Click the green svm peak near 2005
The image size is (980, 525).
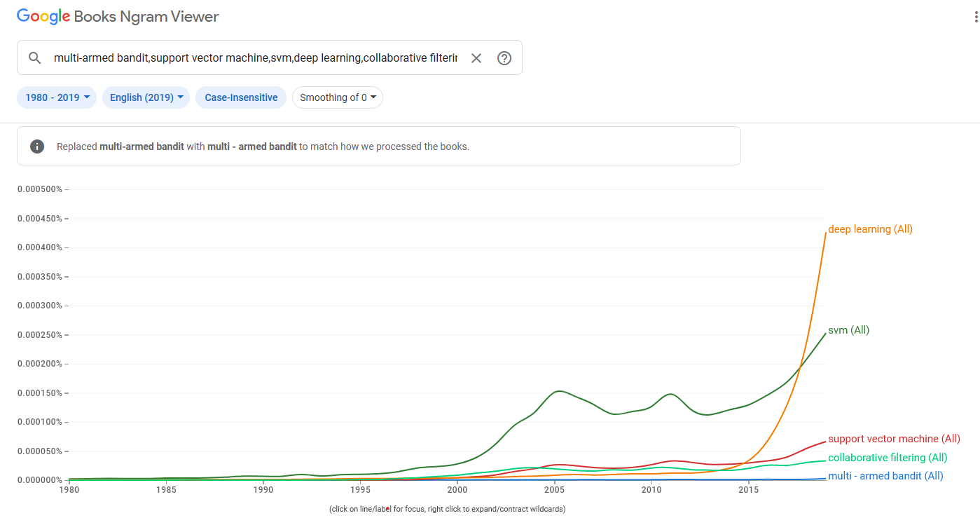558,391
